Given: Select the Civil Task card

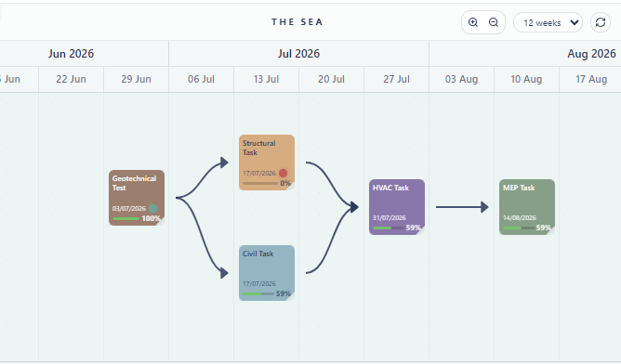Looking at the screenshot, I should pos(267,273).
